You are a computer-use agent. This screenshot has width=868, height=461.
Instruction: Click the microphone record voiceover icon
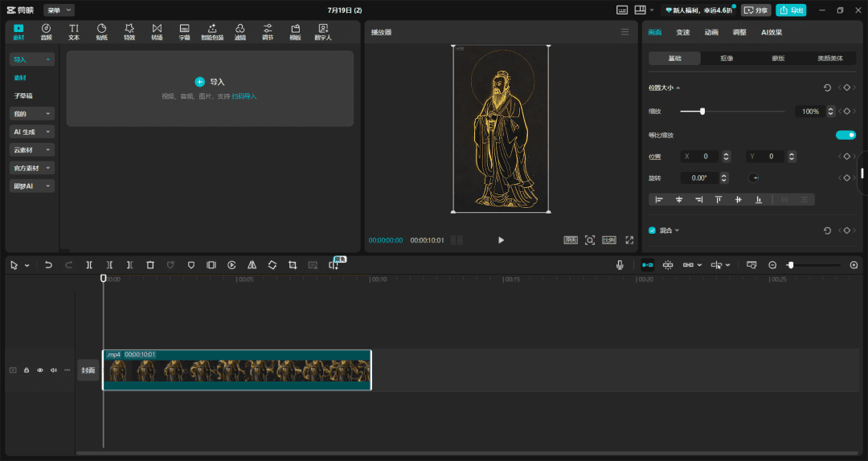click(x=620, y=265)
